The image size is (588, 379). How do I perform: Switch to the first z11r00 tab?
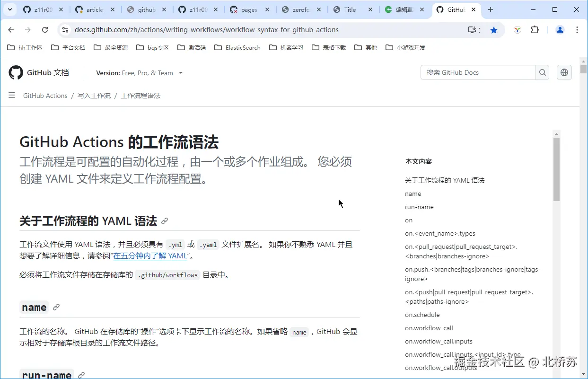43,9
